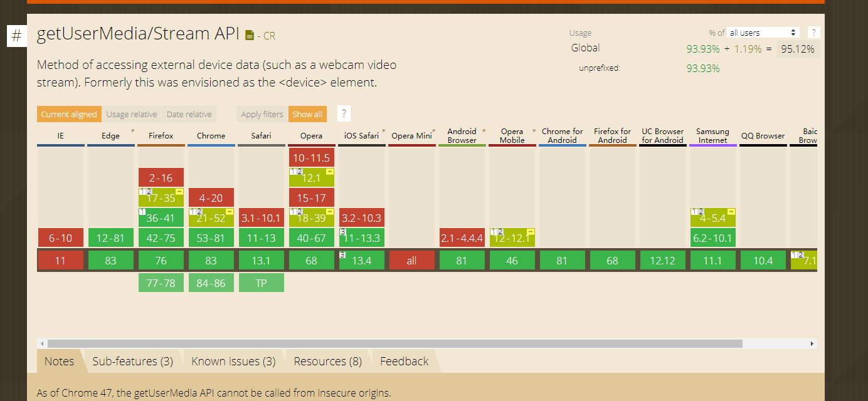Image resolution: width=868 pixels, height=401 pixels.
Task: Click the Chrome browser column header
Action: pos(211,136)
